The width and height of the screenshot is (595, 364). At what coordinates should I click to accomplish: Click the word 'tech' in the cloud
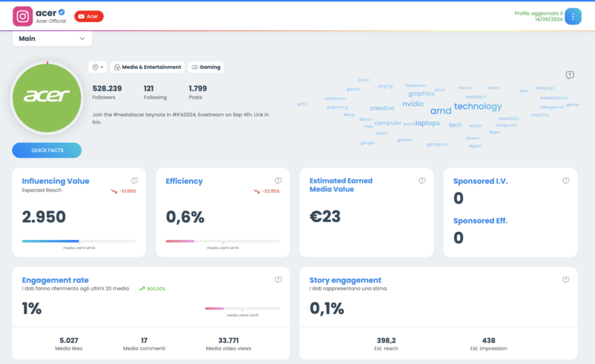456,125
